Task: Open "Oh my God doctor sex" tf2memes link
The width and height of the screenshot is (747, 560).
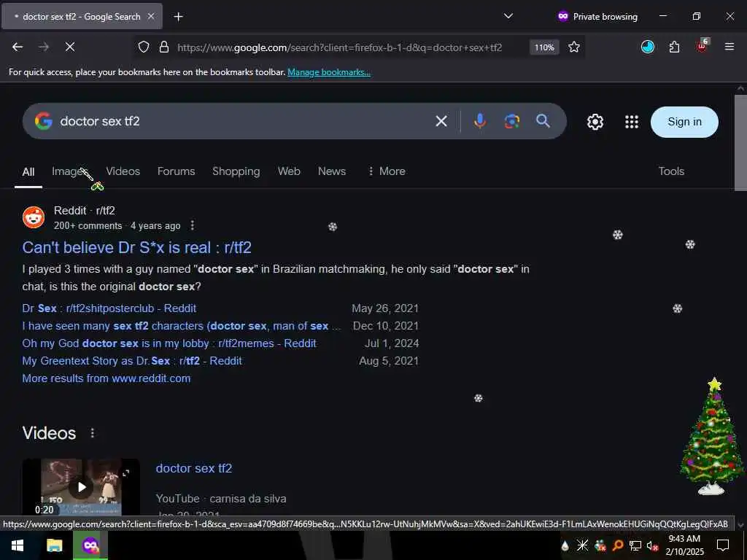Action: tap(169, 343)
